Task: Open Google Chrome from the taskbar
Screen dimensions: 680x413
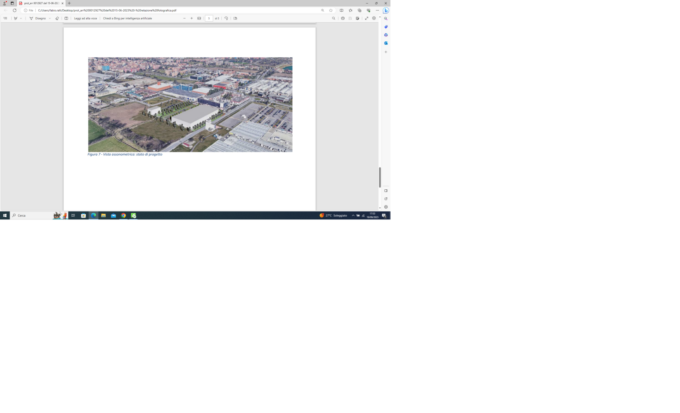Action: (x=123, y=215)
